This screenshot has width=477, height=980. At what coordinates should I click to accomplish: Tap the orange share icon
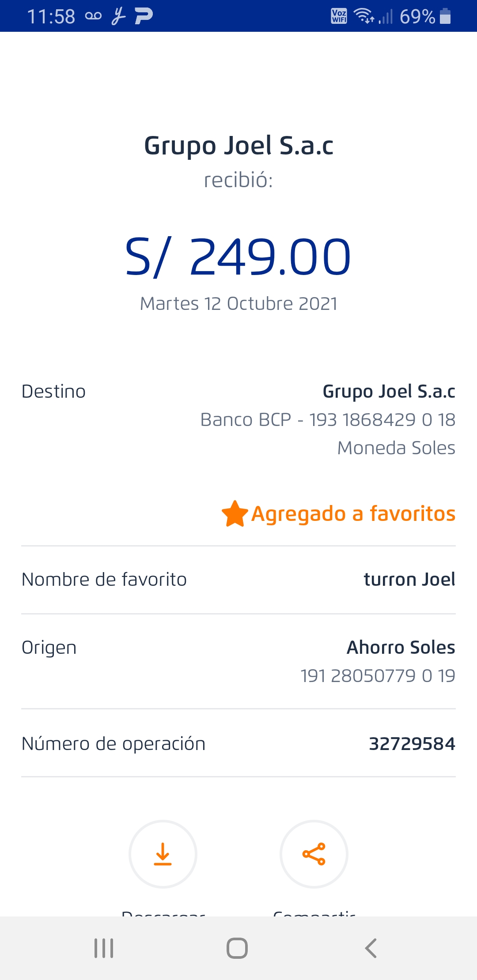tap(314, 854)
